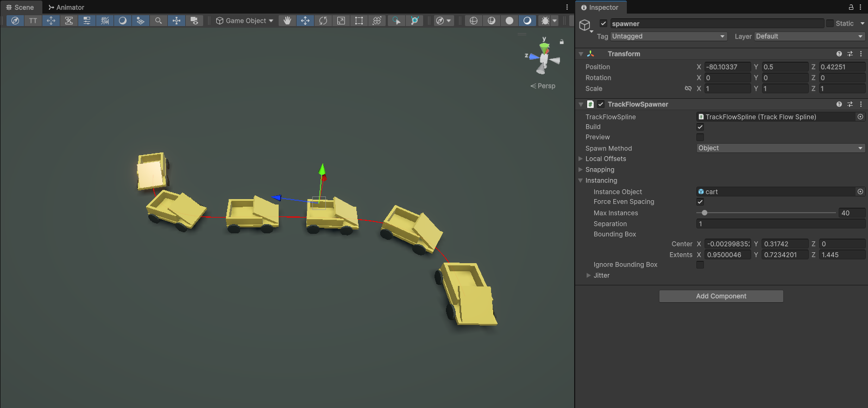Open the Spawn Method dropdown
868x408 pixels.
point(781,148)
